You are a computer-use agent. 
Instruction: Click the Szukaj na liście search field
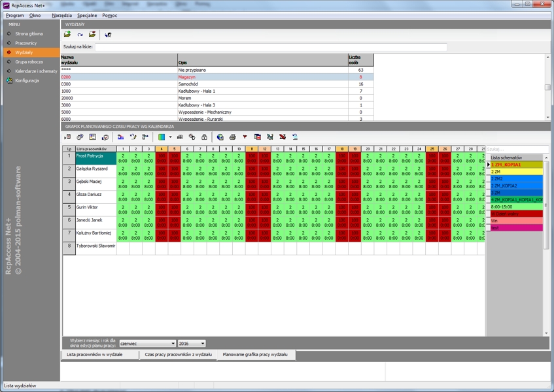tap(271, 47)
